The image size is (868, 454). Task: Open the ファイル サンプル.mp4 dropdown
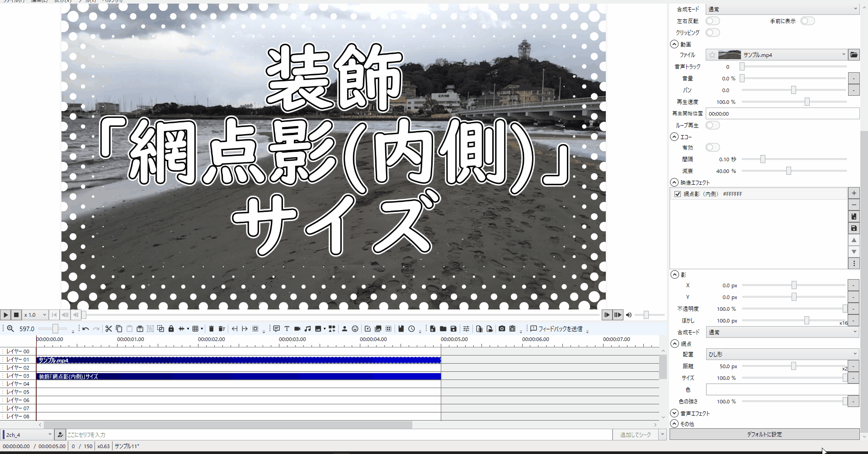click(776, 55)
